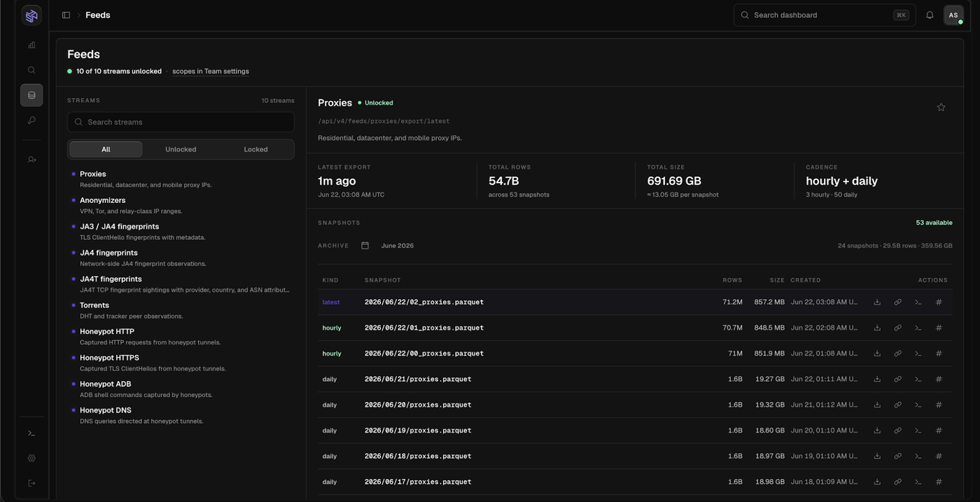
Task: Copy link for 01_proxies.parquet snapshot
Action: click(897, 328)
